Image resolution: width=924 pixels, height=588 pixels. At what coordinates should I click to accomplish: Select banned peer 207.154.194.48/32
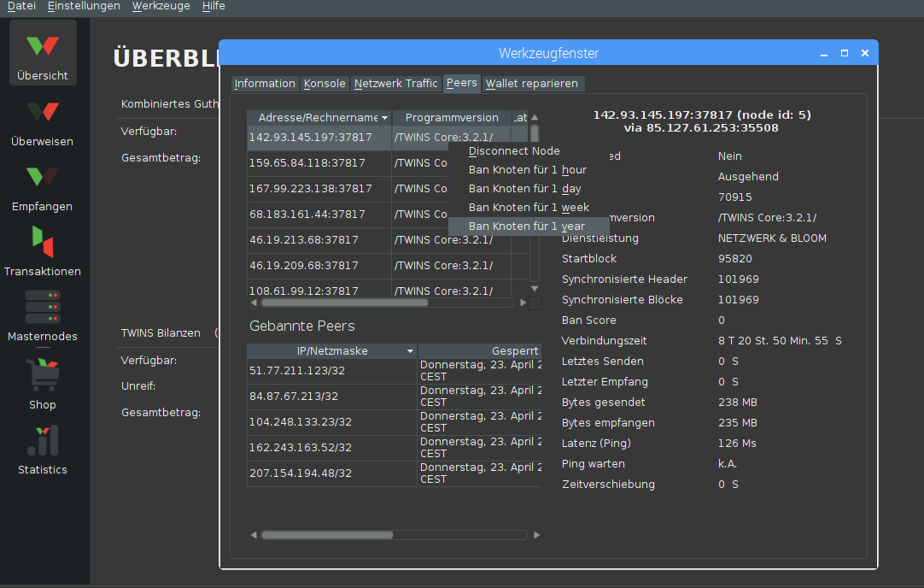pyautogui.click(x=331, y=473)
